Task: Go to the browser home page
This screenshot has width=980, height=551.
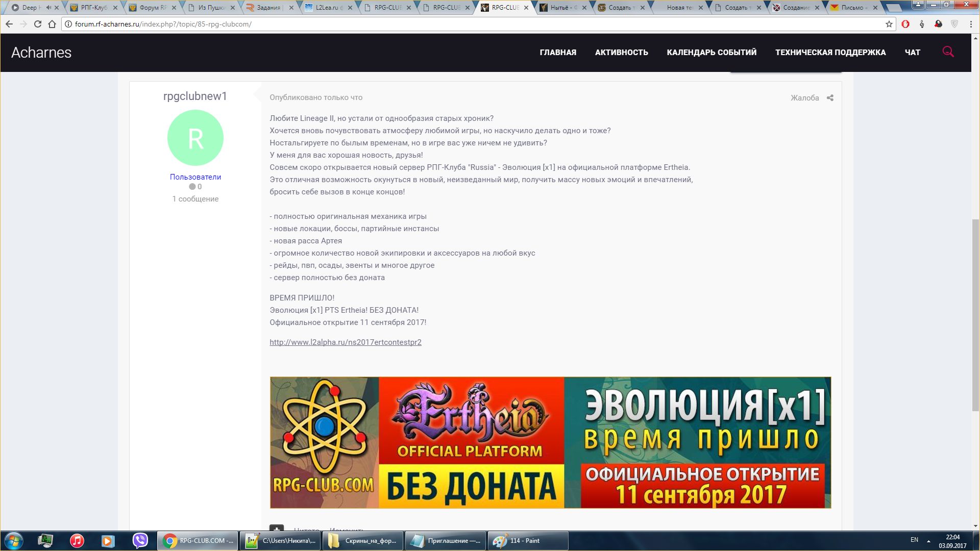Action: coord(52,24)
